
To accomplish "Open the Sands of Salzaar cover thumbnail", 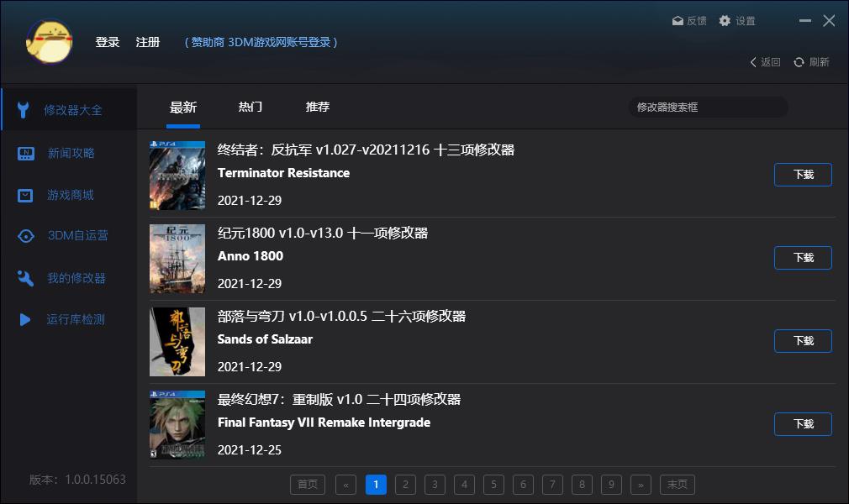I will click(x=177, y=342).
